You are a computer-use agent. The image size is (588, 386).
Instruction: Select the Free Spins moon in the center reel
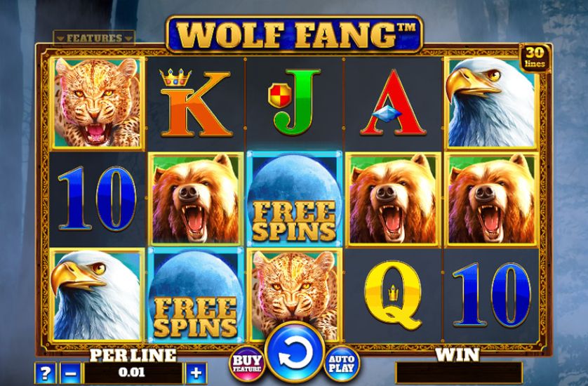point(295,199)
